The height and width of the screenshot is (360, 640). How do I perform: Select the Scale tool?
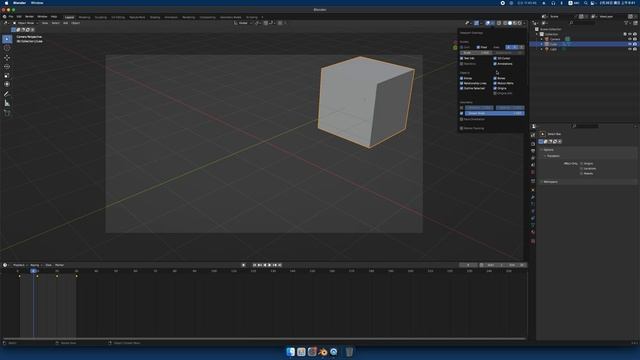(x=7, y=75)
